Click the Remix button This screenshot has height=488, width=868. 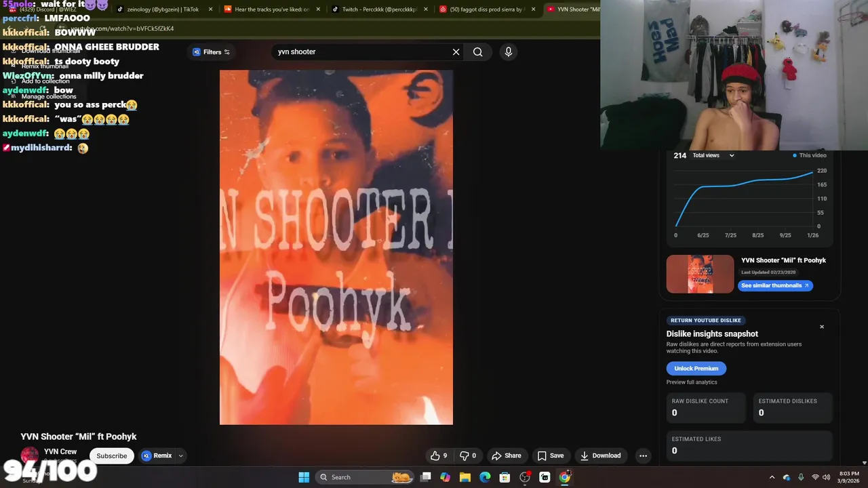click(157, 455)
